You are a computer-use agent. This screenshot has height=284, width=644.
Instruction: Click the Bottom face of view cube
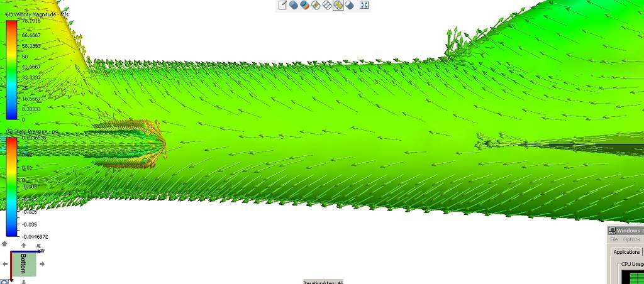[24, 264]
